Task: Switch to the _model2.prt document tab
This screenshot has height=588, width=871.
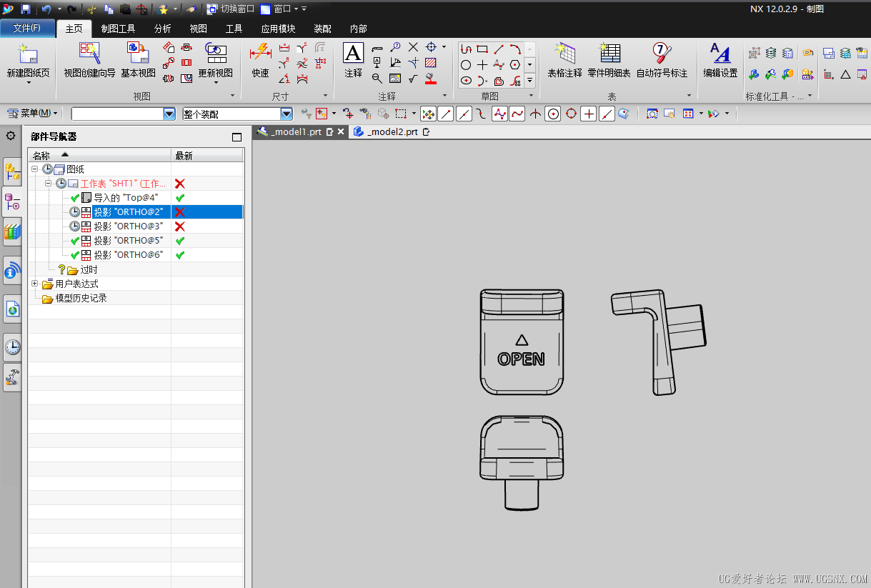Action: click(392, 132)
